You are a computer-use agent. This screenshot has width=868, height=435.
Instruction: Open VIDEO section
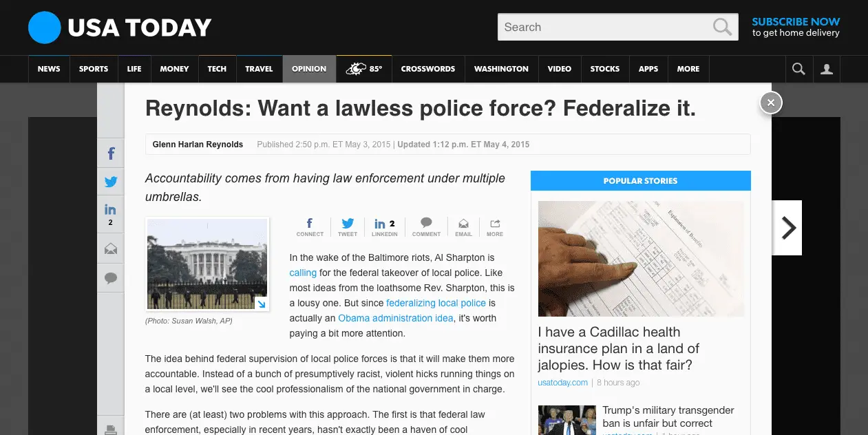pyautogui.click(x=560, y=69)
